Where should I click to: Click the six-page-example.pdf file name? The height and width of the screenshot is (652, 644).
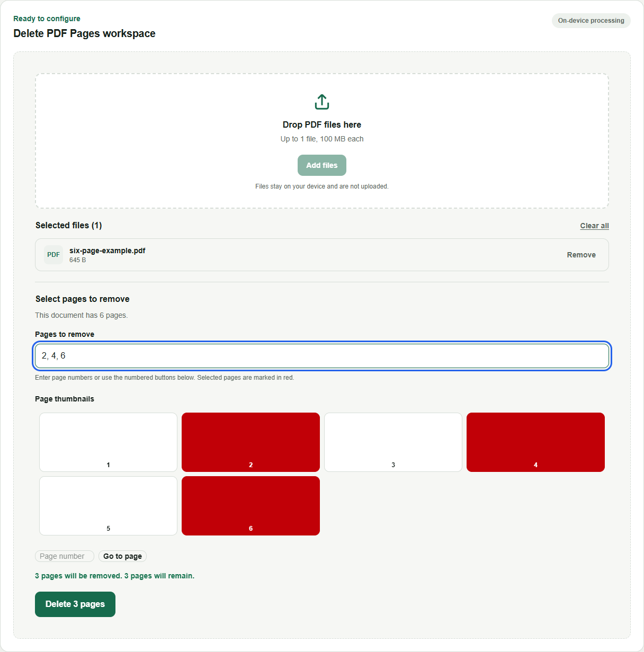tap(108, 251)
